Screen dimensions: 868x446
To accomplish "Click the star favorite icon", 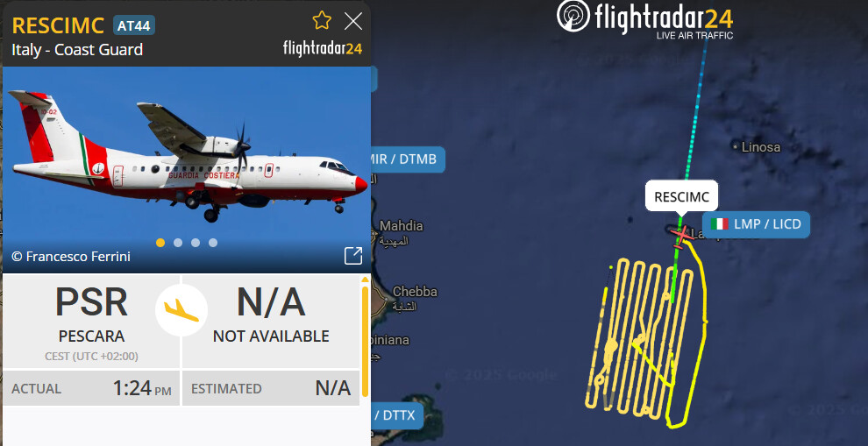I will 322,21.
